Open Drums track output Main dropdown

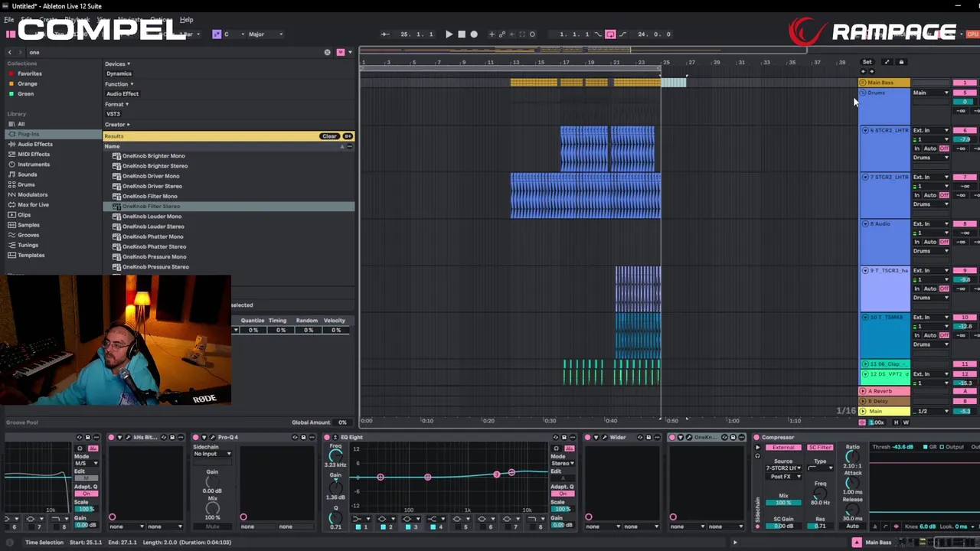931,93
